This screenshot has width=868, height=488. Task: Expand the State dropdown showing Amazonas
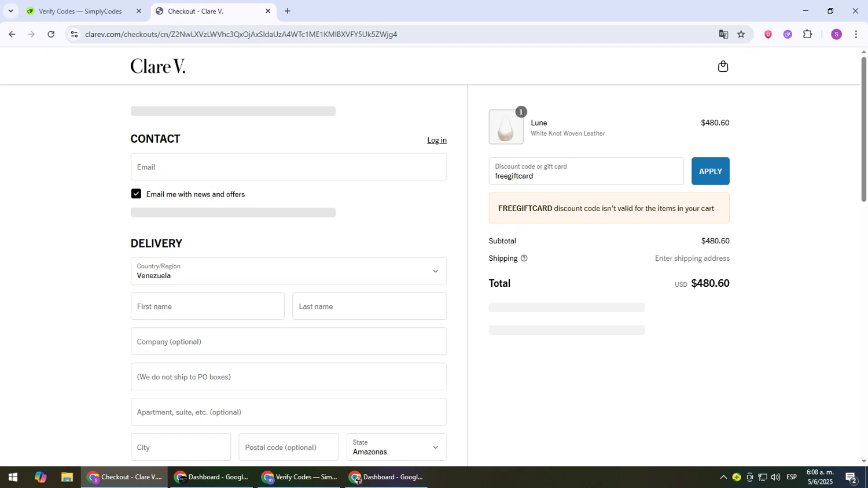396,447
